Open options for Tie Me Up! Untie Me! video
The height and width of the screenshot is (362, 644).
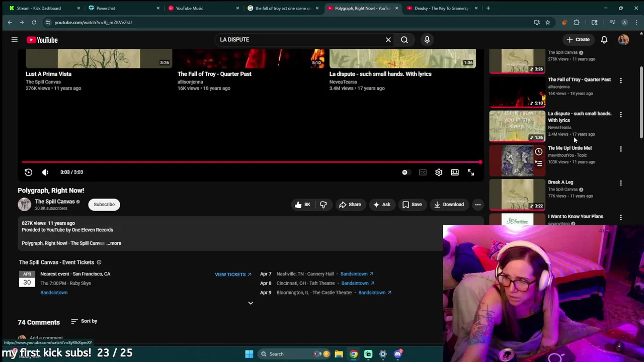pos(620,149)
